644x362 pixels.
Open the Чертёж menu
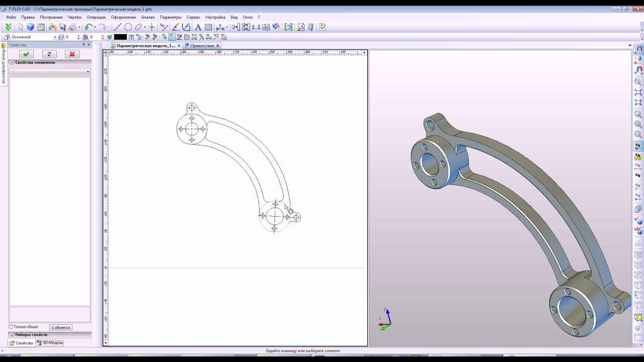pos(74,17)
